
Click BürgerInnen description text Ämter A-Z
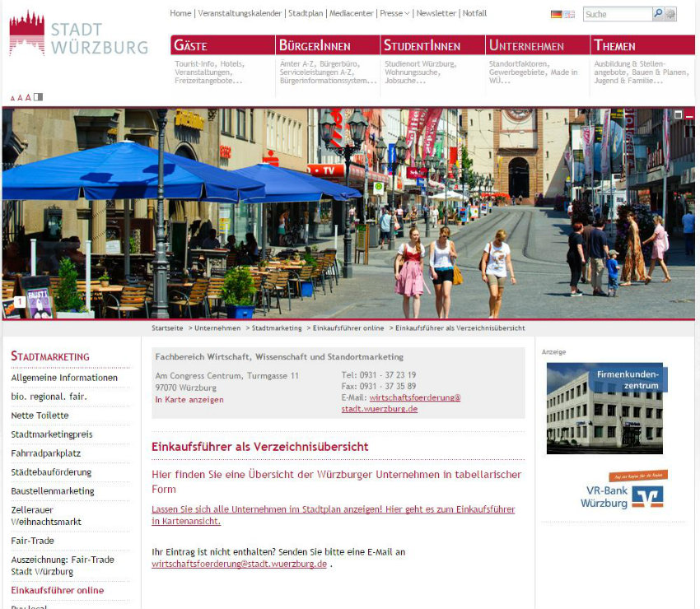click(x=328, y=72)
